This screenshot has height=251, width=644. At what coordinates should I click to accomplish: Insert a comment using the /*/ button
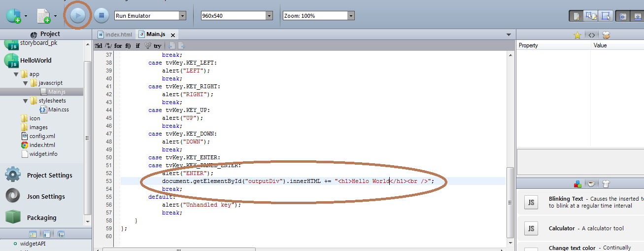click(108, 45)
